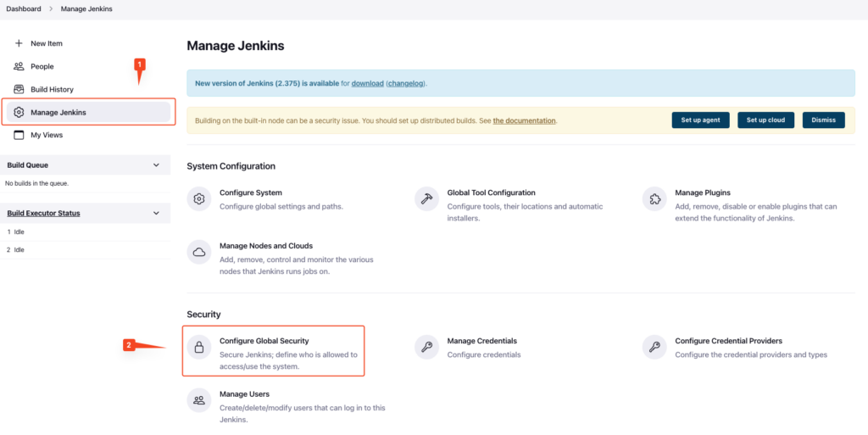This screenshot has width=868, height=435.
Task: Open the changelog link
Action: 406,84
